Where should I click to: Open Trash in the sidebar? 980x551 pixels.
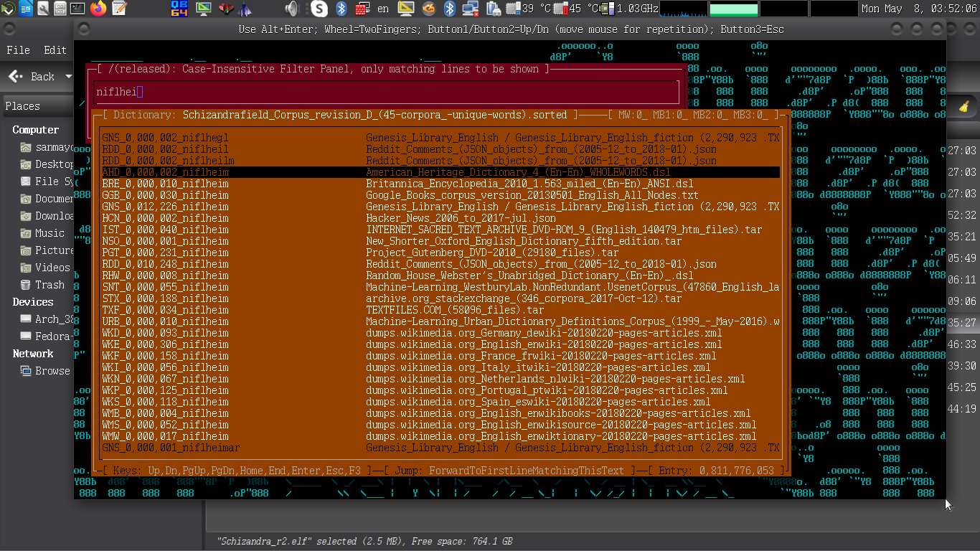[x=42, y=285]
